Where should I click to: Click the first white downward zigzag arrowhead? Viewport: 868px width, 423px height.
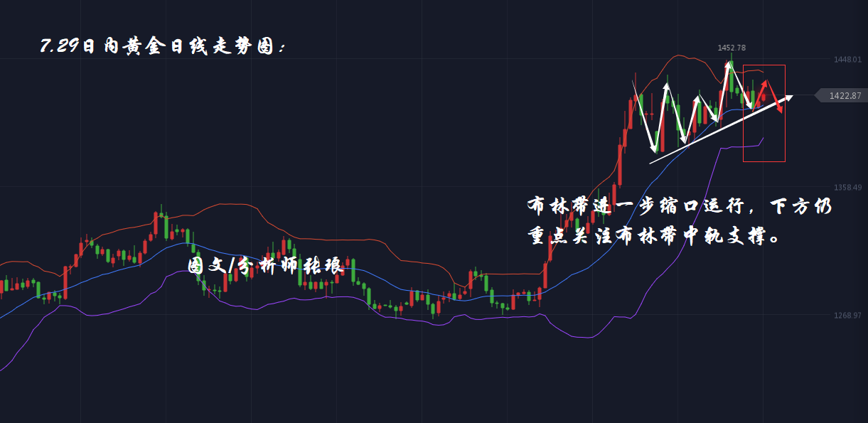(x=654, y=148)
